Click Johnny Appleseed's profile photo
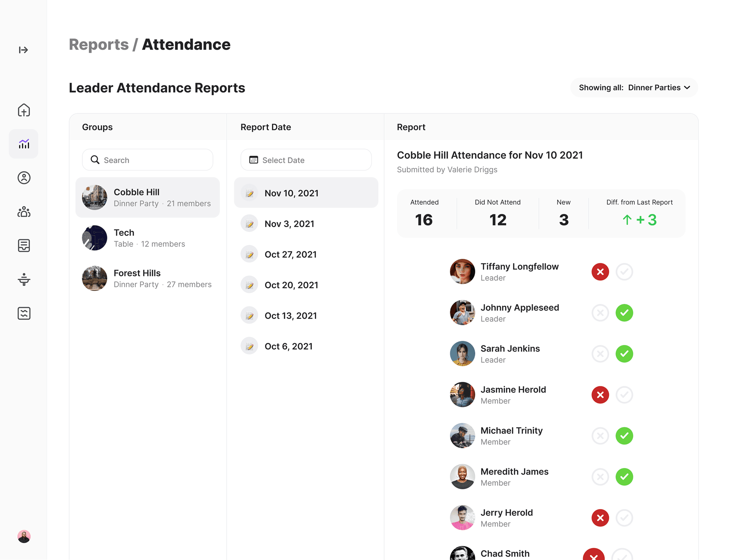This screenshot has width=747, height=560. tap(462, 313)
